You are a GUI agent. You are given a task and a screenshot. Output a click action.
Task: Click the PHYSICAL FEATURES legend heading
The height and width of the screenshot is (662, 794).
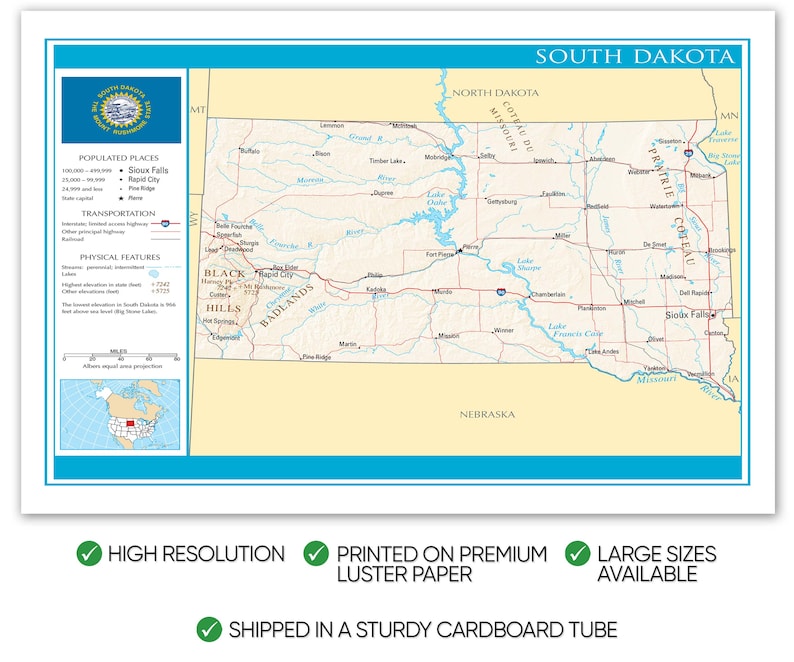click(x=120, y=257)
